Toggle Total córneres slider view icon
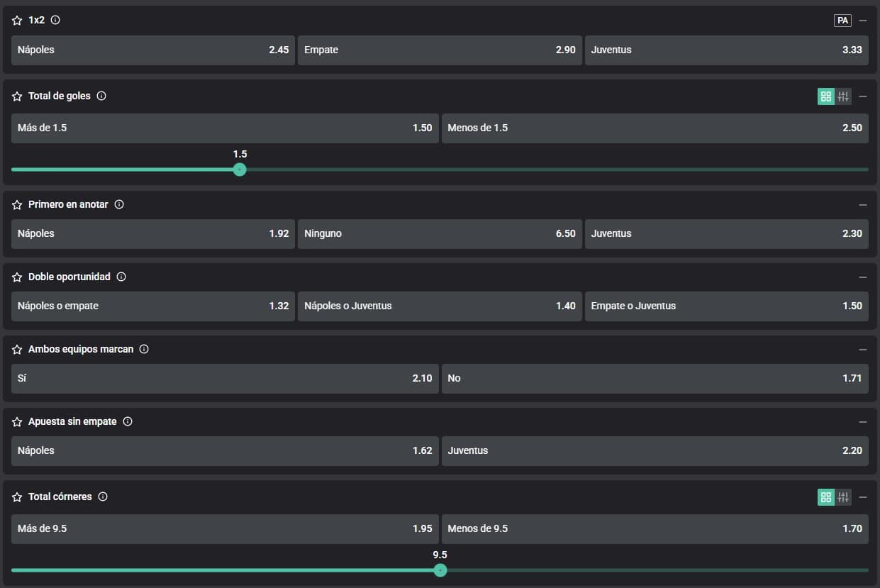 tap(843, 497)
